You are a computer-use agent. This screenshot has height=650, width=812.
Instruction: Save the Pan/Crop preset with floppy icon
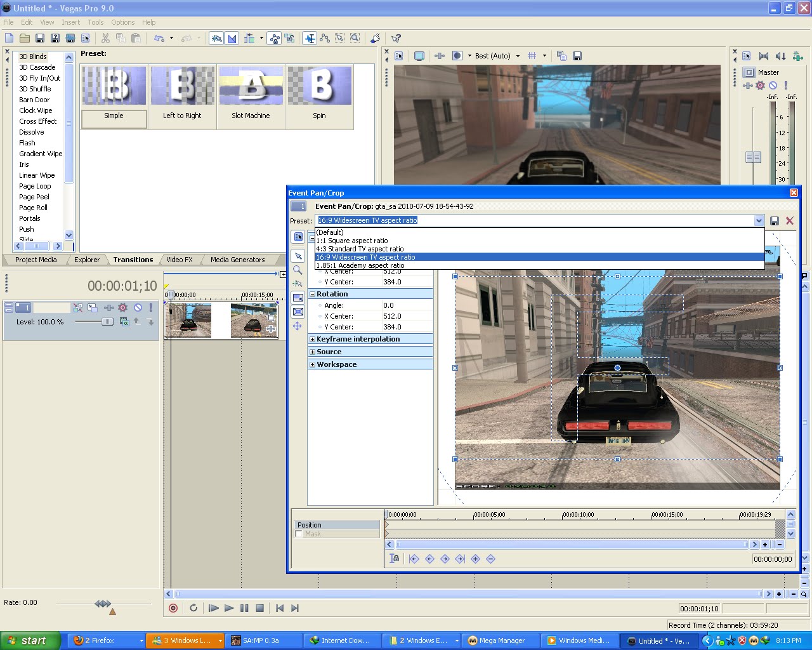[x=775, y=220]
